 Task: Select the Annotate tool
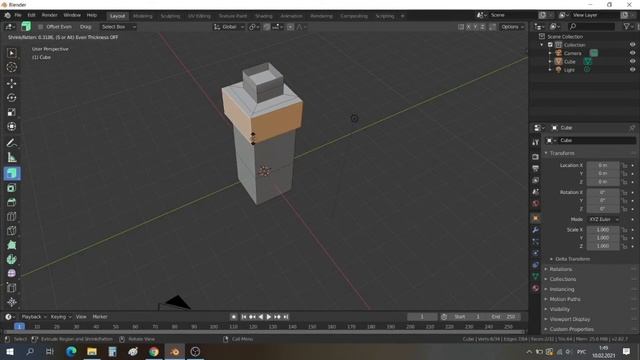click(11, 143)
